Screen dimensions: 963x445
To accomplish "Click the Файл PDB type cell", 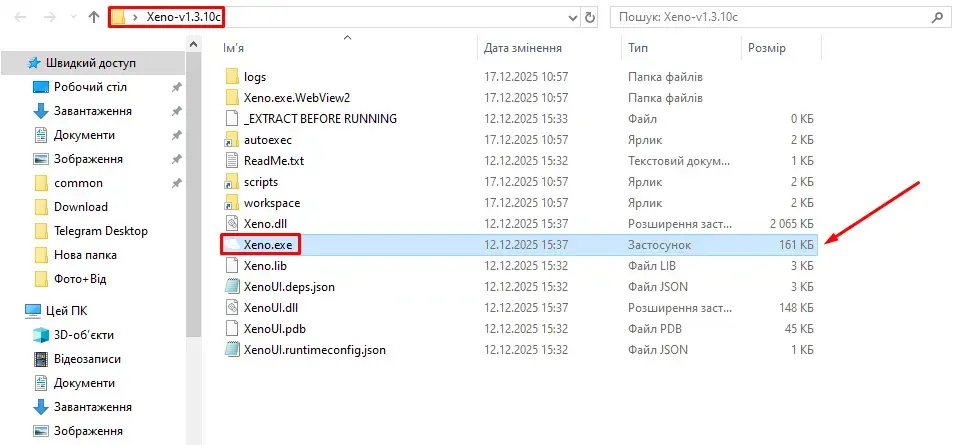I will 655,328.
